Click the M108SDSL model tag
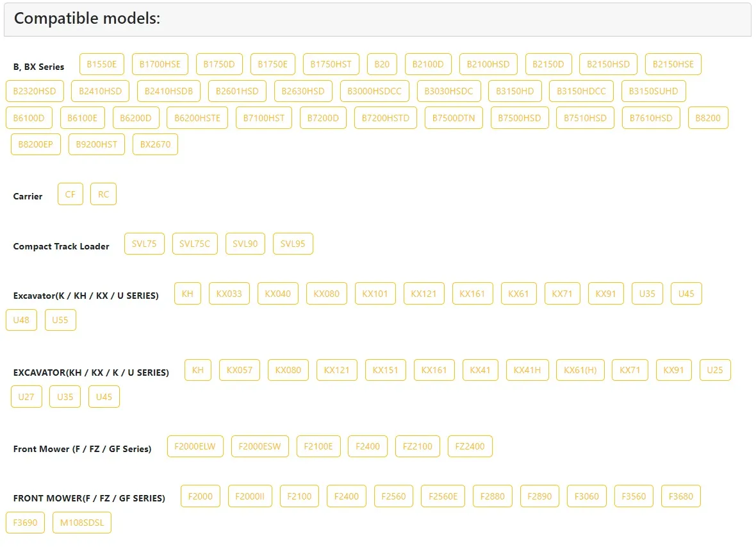Screen dimensions: 756x554 82,523
